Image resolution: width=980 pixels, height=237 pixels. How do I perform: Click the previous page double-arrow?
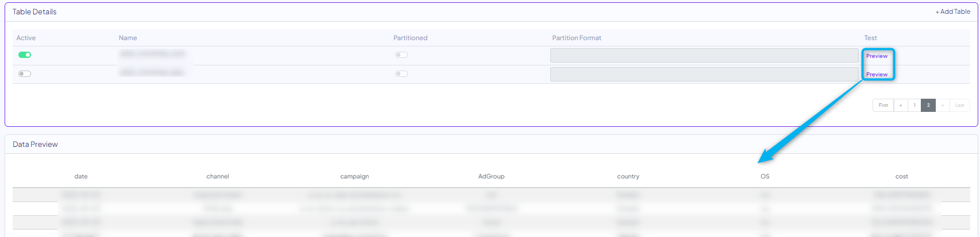[x=901, y=106]
